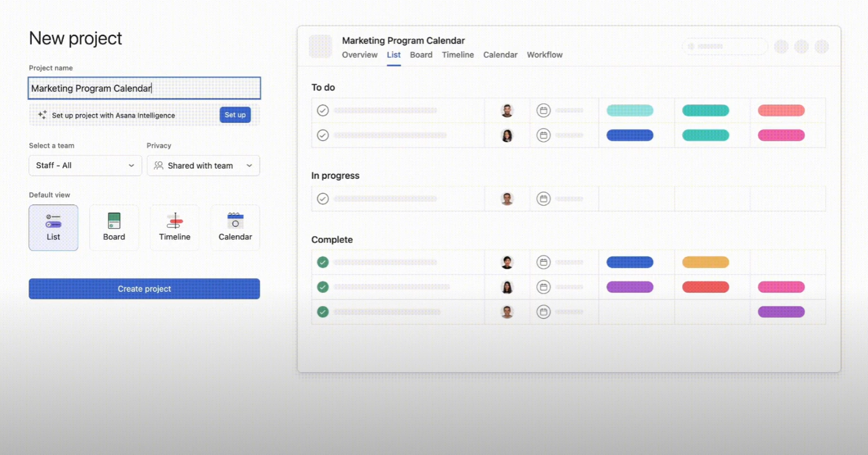Click the first To do task's assignee avatar
The width and height of the screenshot is (868, 455).
[x=507, y=110]
